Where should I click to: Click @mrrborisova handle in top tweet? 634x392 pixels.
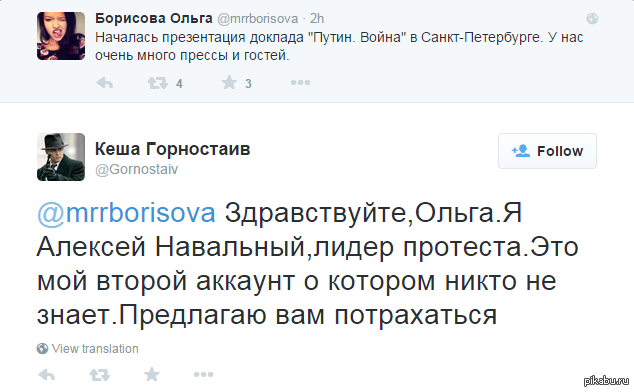tap(258, 19)
